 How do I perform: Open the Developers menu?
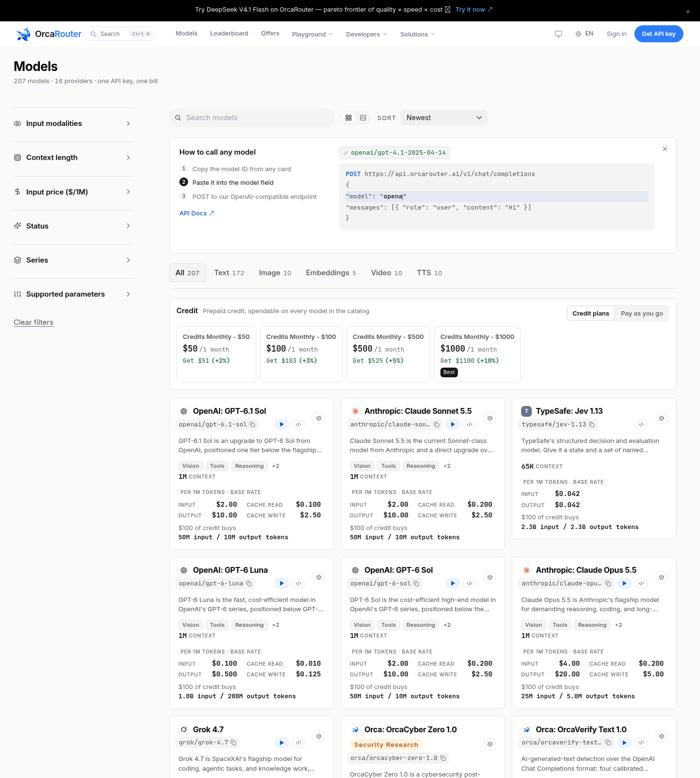[367, 34]
